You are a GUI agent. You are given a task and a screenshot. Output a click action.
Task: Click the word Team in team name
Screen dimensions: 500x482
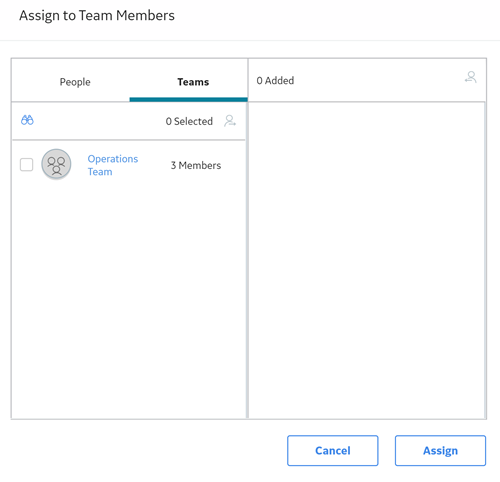coord(100,172)
